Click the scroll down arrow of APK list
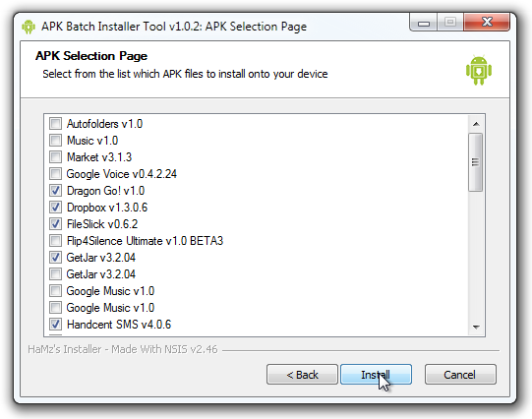532x419 pixels. (476, 328)
